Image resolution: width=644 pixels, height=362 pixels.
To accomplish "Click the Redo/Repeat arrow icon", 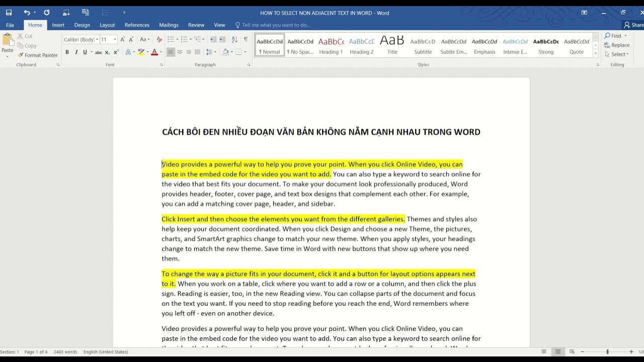I will [x=47, y=13].
